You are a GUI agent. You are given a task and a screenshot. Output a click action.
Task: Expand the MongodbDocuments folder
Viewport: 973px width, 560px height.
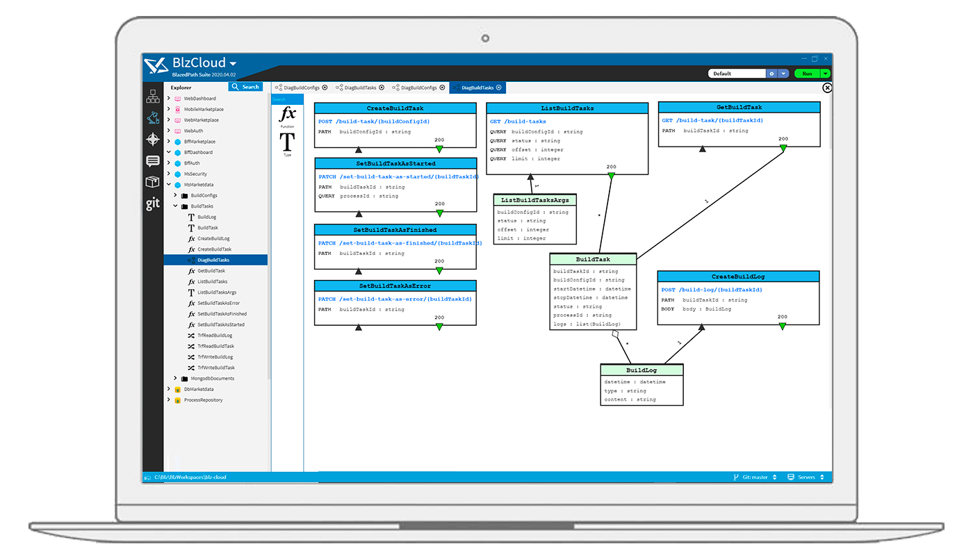[176, 379]
